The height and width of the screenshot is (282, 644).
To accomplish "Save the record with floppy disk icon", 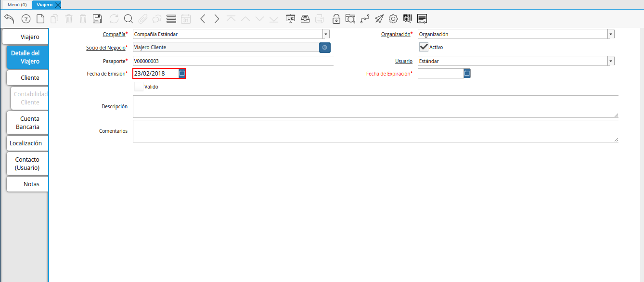I will [x=97, y=19].
